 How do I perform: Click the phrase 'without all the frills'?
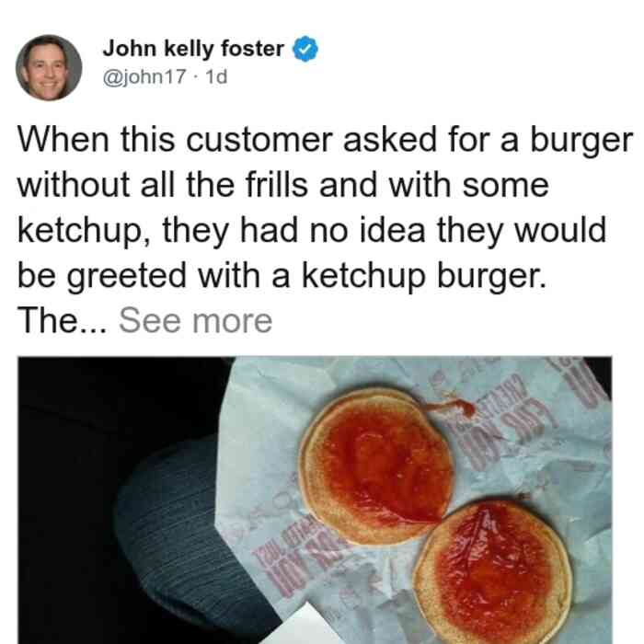click(x=163, y=185)
